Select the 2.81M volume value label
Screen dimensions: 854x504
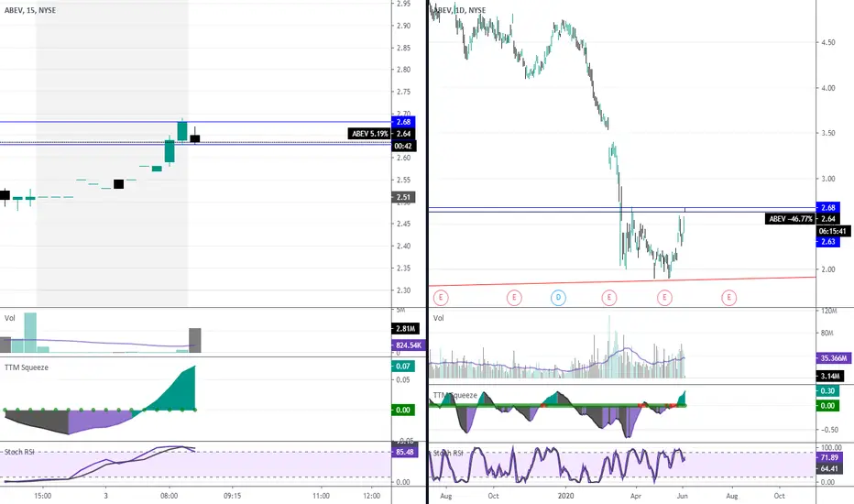pyautogui.click(x=405, y=329)
